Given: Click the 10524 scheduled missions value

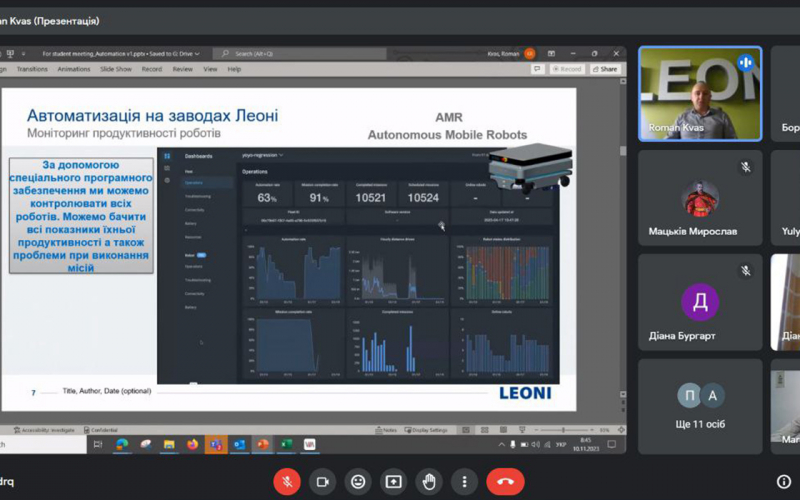Looking at the screenshot, I should point(423,198).
